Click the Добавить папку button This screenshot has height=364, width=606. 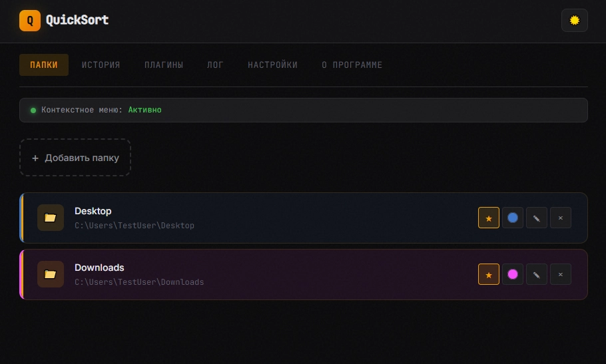coord(75,158)
